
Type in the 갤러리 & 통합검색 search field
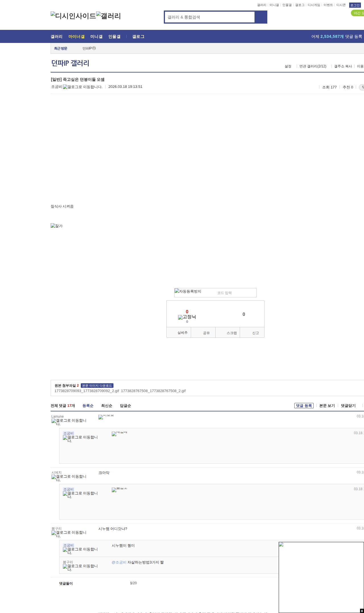pyautogui.click(x=210, y=17)
